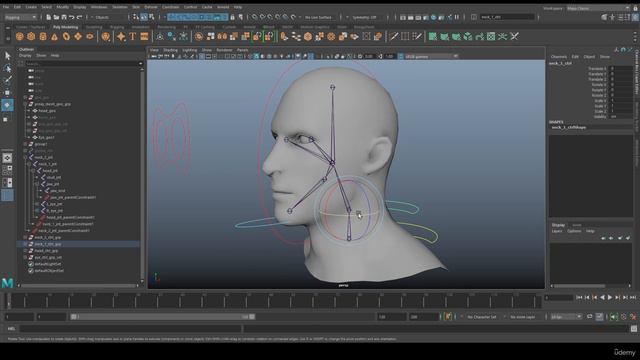This screenshot has height=360, width=640.
Task: Toggle the selection lock icon
Action: 232,17
